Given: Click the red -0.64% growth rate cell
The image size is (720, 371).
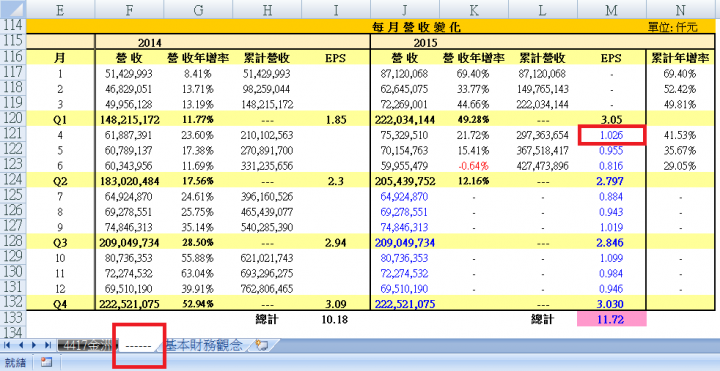Looking at the screenshot, I should (x=473, y=166).
